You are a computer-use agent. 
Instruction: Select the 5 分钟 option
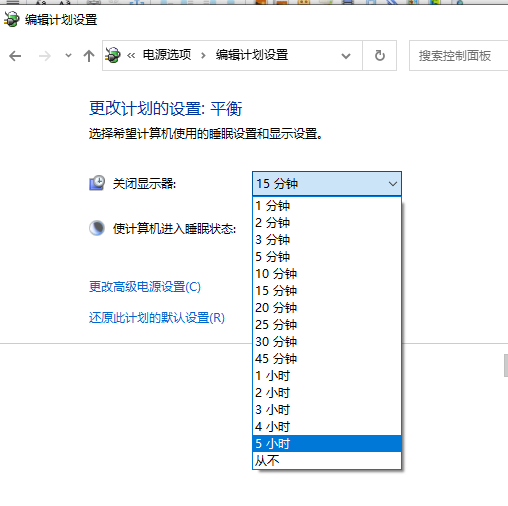[x=327, y=256]
